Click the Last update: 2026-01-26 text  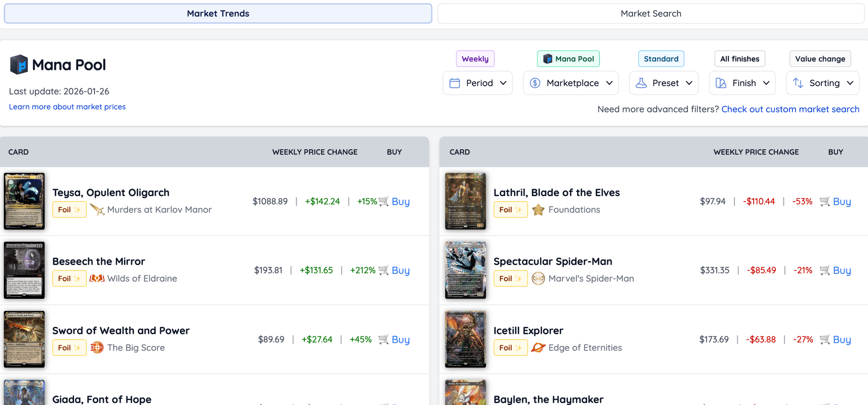[x=59, y=91]
